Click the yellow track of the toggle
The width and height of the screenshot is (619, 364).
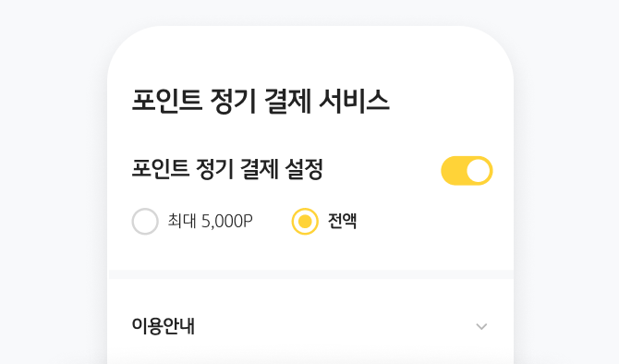(454, 171)
